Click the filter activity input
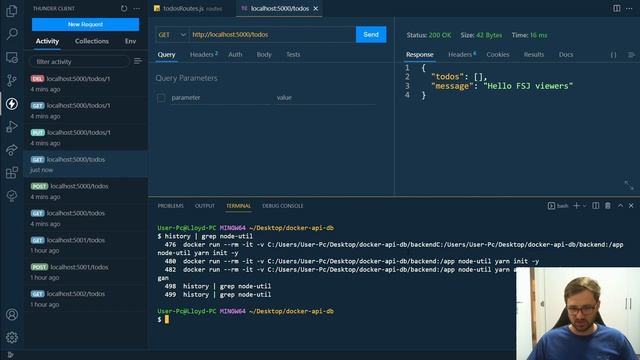The width and height of the screenshot is (640, 360). tap(79, 62)
